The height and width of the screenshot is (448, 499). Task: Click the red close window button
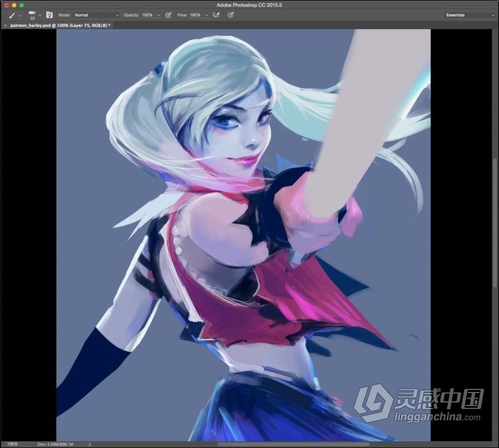click(6, 5)
